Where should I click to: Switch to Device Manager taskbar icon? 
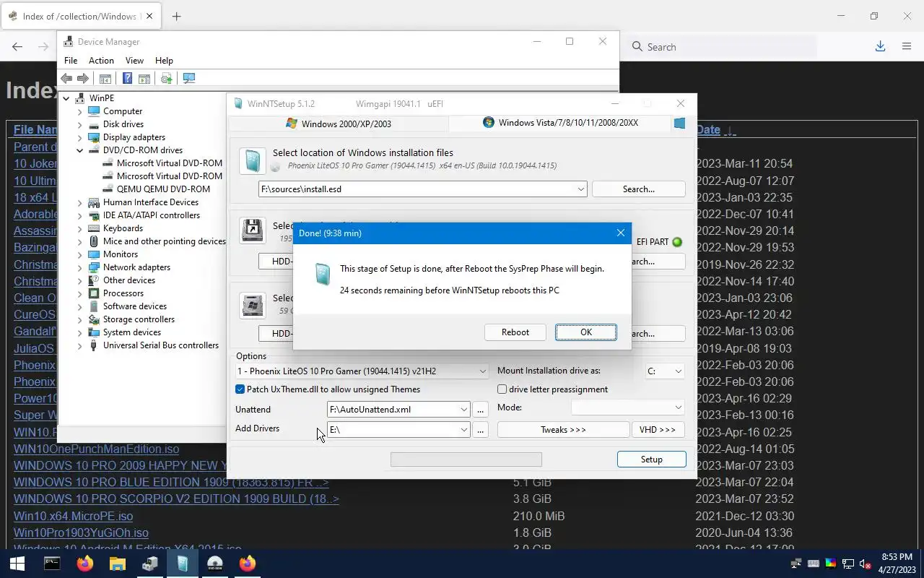coord(150,564)
